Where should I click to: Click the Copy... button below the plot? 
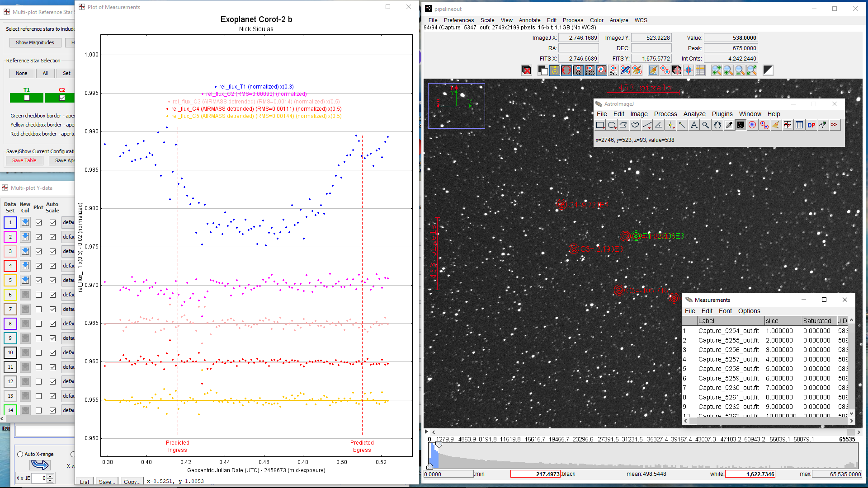tap(132, 482)
